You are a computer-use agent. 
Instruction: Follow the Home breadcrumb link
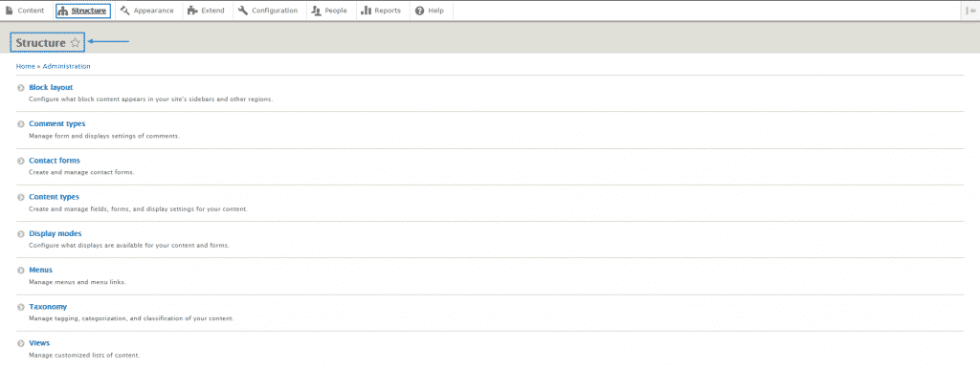25,66
